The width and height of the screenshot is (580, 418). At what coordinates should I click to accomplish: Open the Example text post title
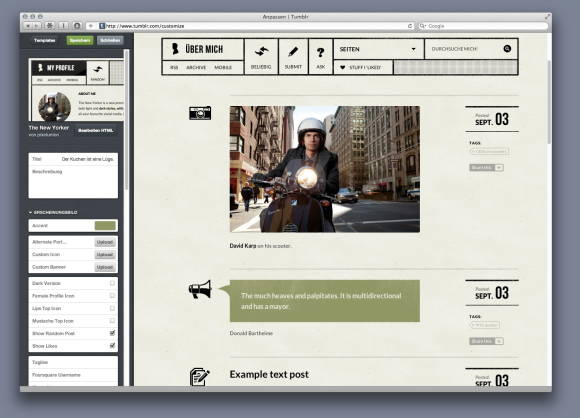tap(269, 374)
